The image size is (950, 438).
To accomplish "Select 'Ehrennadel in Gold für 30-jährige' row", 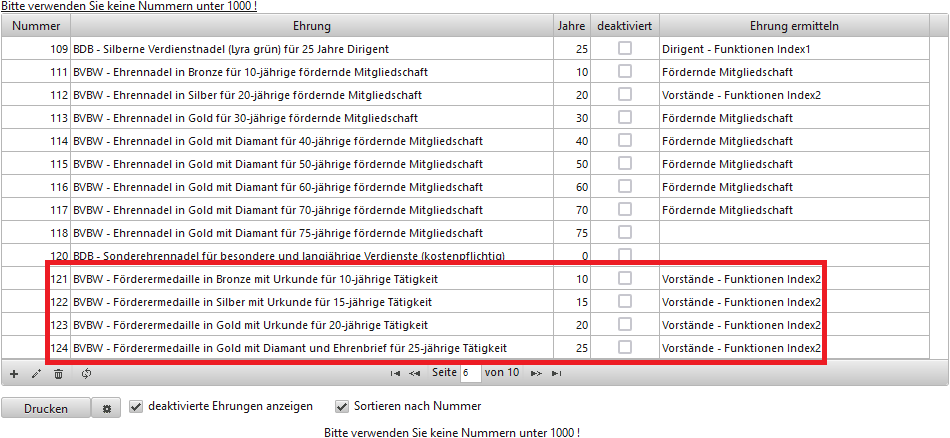I will tap(465, 118).
